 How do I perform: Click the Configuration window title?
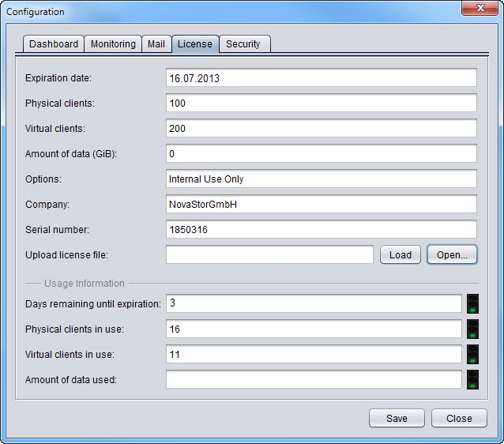[x=36, y=12]
